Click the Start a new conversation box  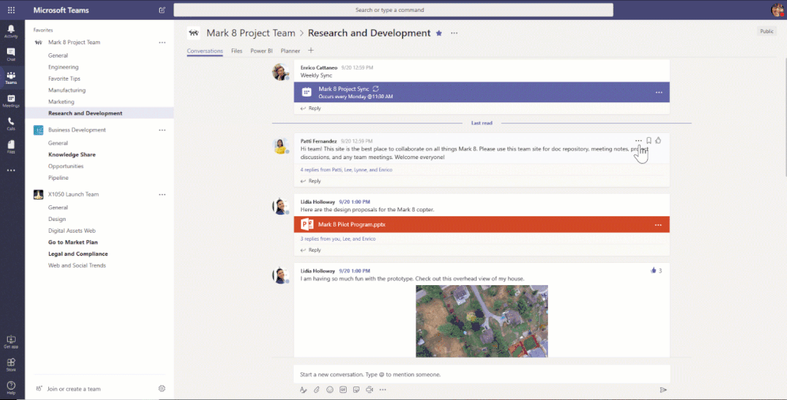[482, 374]
